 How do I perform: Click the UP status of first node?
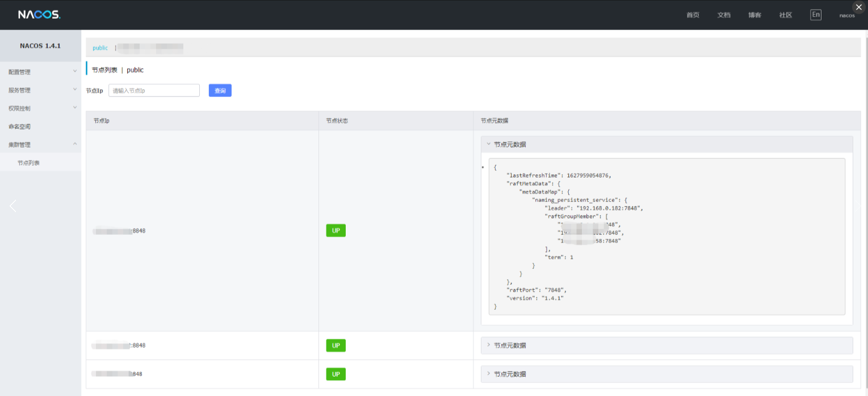(336, 231)
